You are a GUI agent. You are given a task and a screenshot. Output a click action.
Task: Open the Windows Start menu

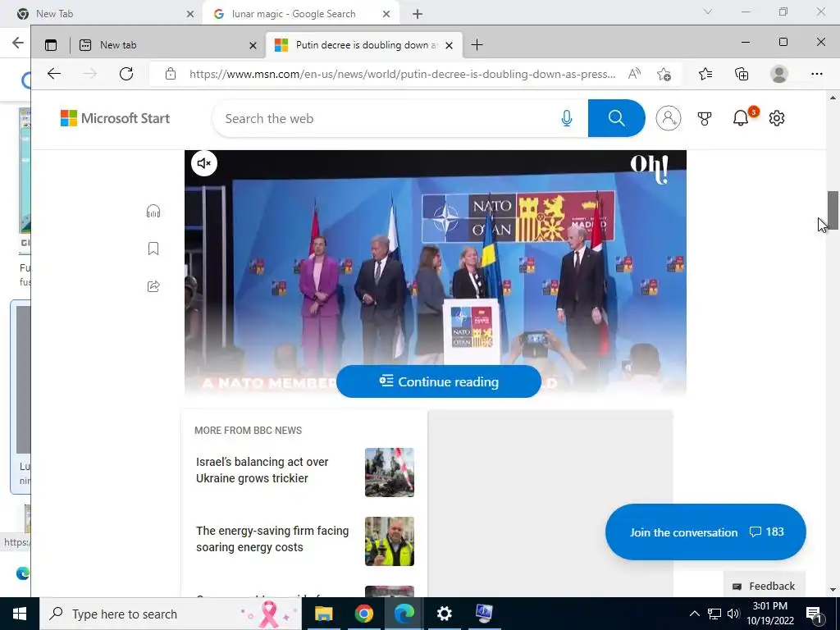pyautogui.click(x=20, y=614)
